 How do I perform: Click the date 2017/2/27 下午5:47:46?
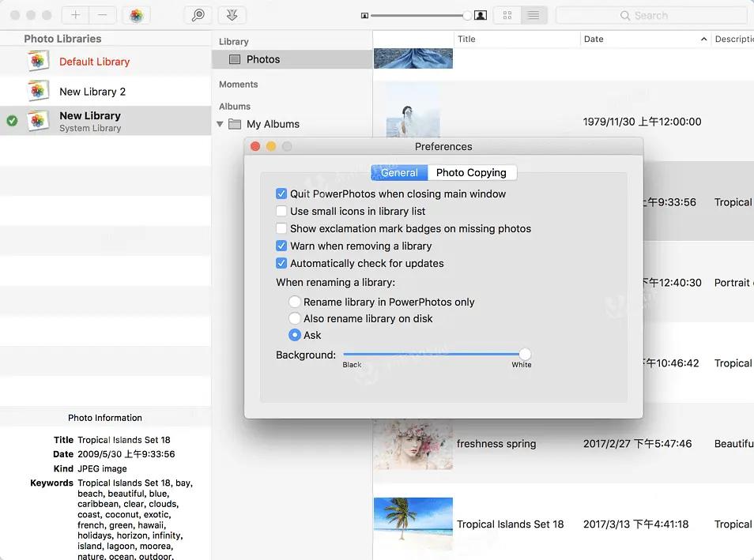[638, 444]
